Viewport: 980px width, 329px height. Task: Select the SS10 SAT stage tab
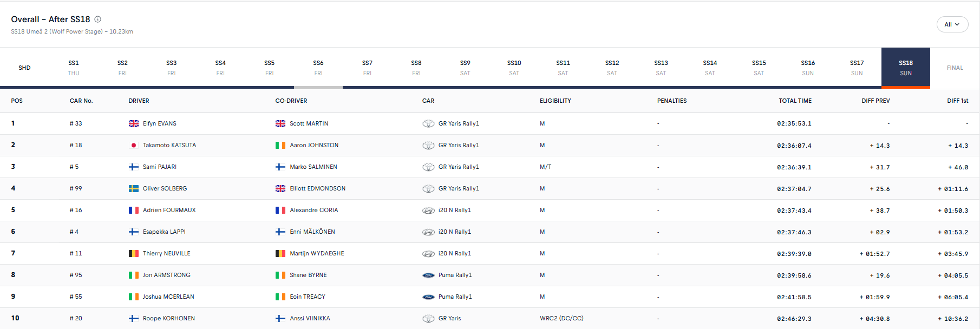pos(514,68)
